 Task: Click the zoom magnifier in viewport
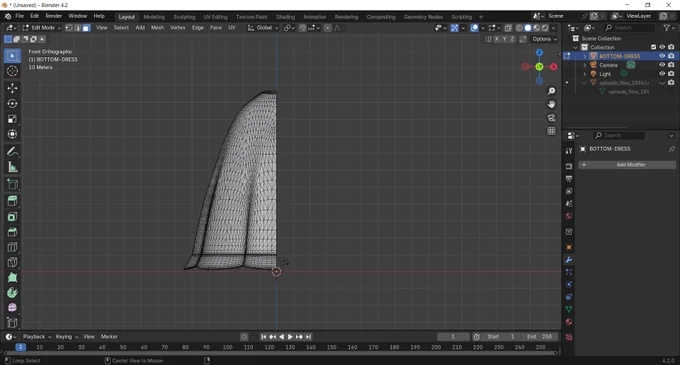coord(551,91)
